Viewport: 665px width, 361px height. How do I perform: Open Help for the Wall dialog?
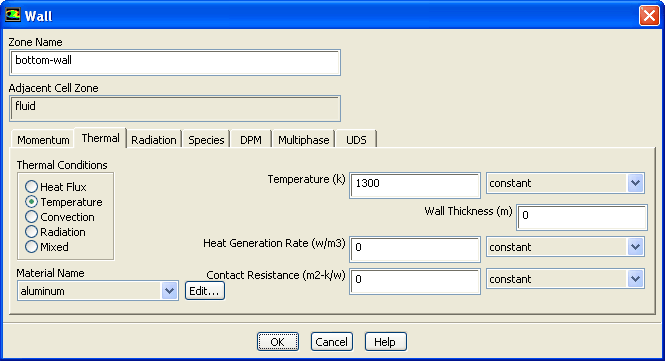386,342
